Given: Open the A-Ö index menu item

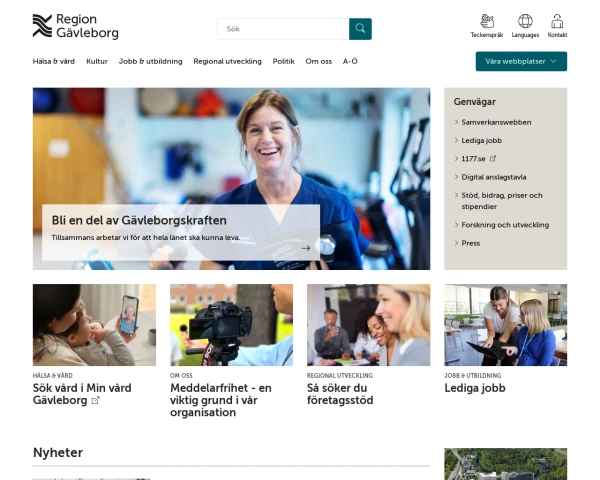Looking at the screenshot, I should pos(351,61).
